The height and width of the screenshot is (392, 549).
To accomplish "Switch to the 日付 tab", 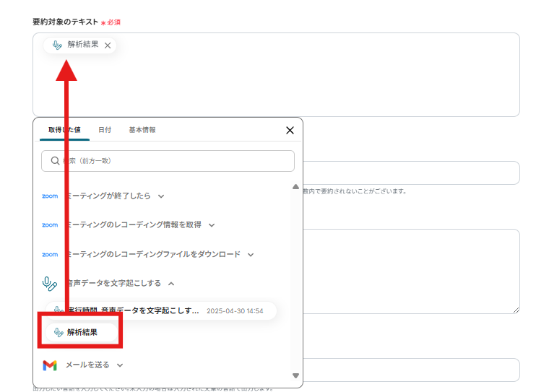I will click(105, 130).
